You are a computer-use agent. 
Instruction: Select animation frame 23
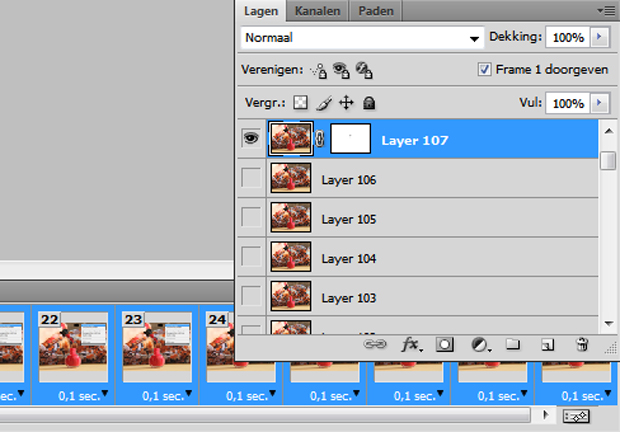click(x=157, y=347)
